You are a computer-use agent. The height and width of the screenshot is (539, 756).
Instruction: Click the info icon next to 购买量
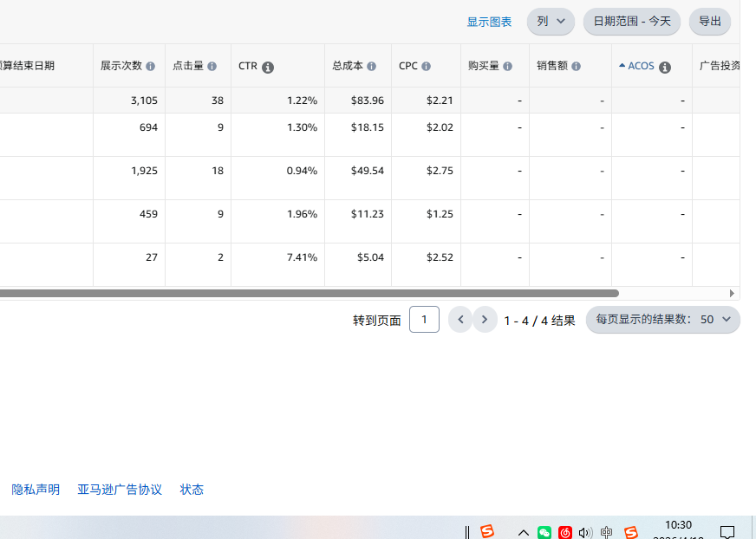(508, 67)
